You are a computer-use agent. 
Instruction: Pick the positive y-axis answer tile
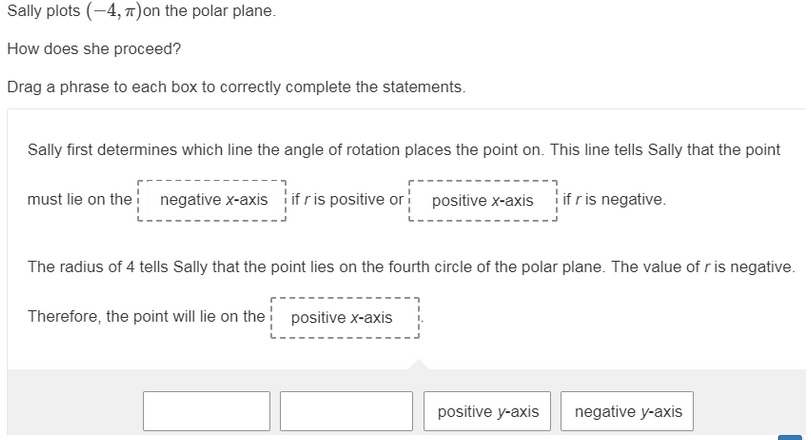pyautogui.click(x=488, y=411)
